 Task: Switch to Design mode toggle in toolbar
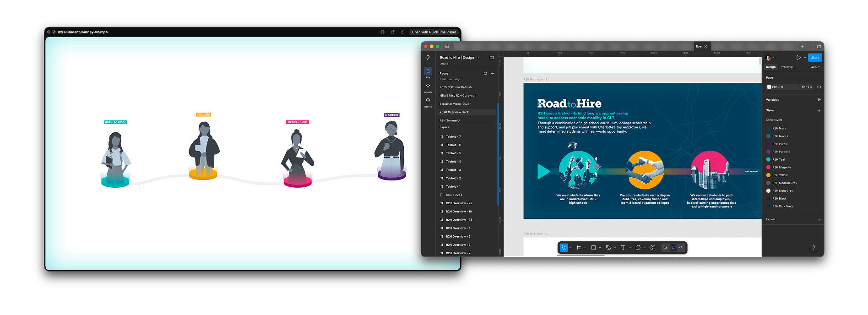(673, 248)
